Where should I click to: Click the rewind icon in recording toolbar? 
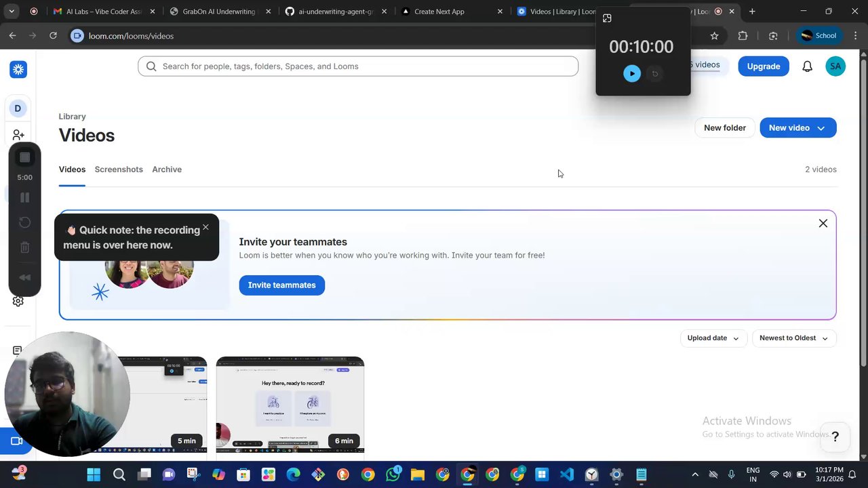24,277
